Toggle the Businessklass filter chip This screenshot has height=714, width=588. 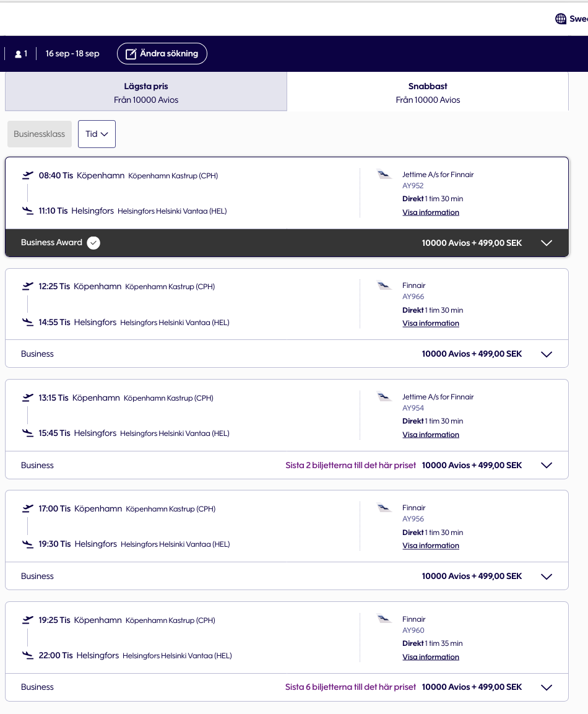39,134
